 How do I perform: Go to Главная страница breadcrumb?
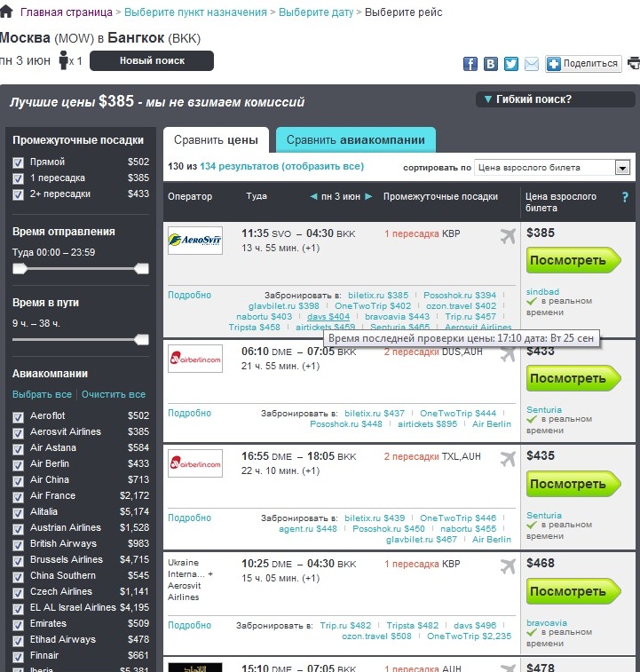coord(67,12)
